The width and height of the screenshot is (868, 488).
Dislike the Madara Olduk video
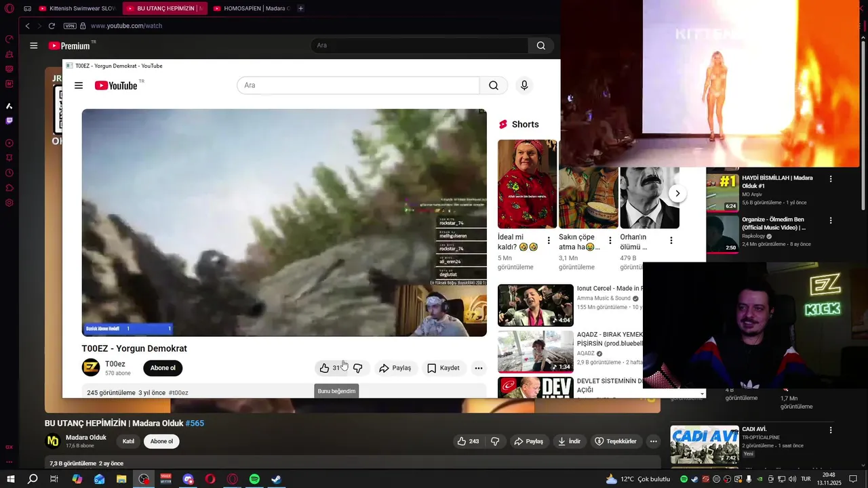pos(495,441)
